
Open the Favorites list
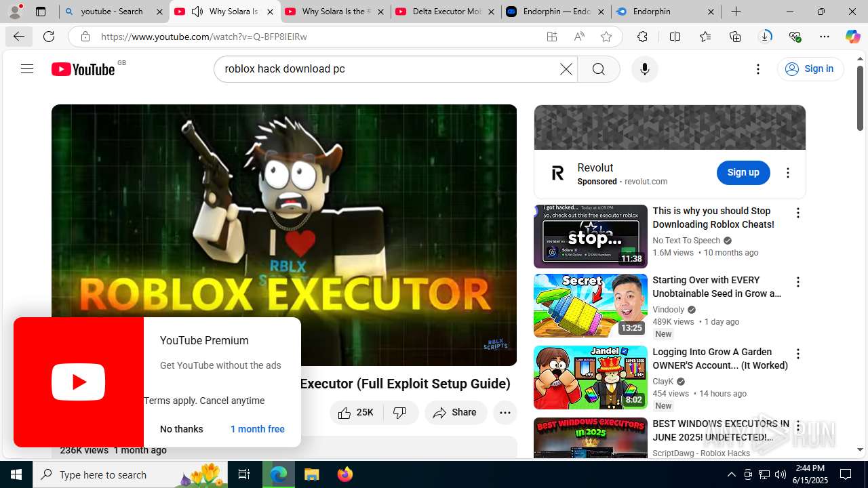705,37
